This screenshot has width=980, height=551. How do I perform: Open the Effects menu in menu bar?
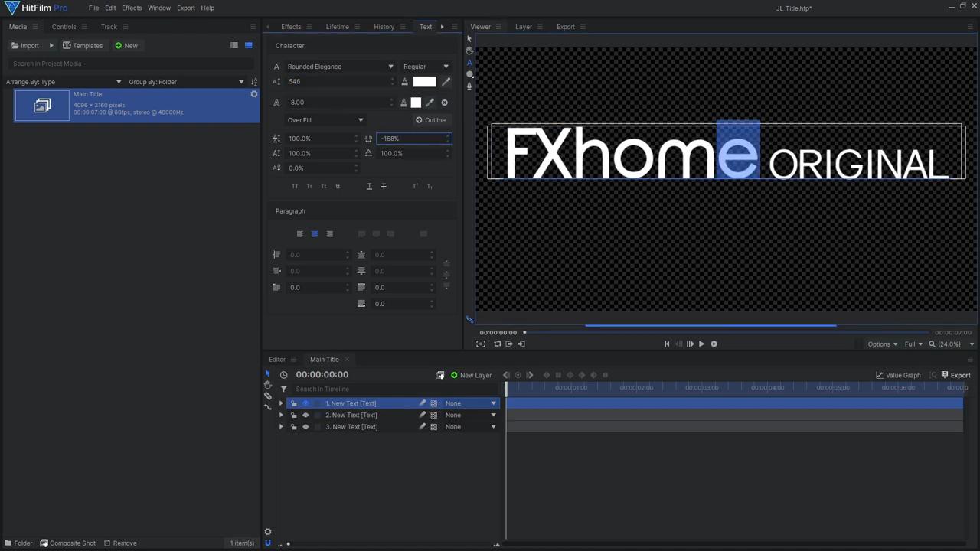(132, 8)
